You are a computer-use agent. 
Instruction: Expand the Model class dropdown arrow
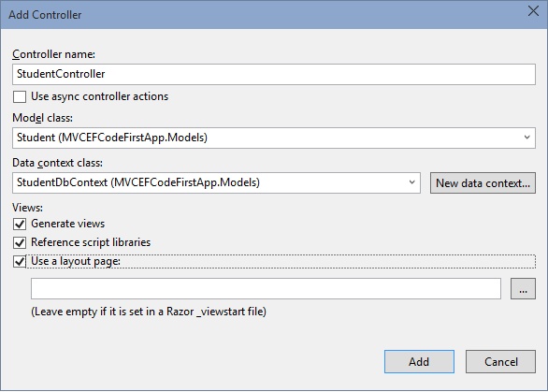tap(527, 138)
